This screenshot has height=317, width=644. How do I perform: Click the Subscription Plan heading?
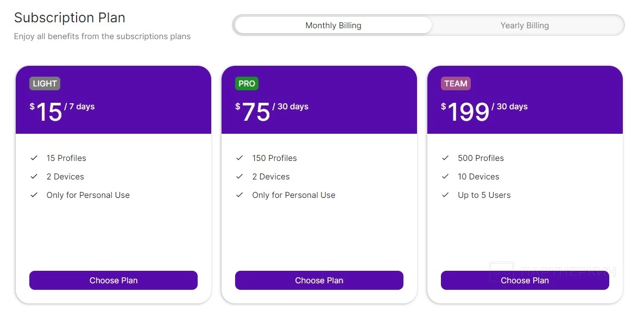pos(70,18)
